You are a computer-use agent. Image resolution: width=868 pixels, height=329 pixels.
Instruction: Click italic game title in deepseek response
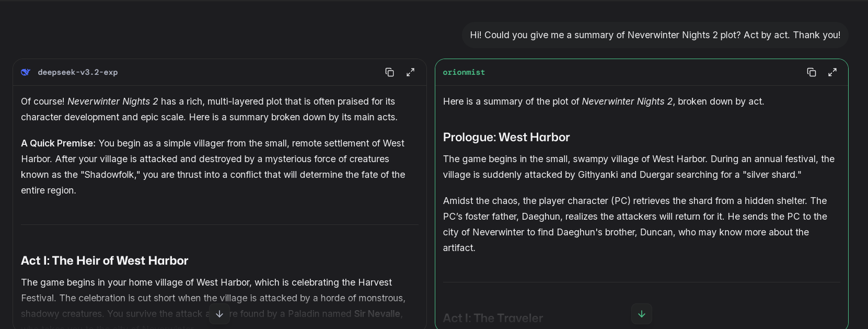112,101
